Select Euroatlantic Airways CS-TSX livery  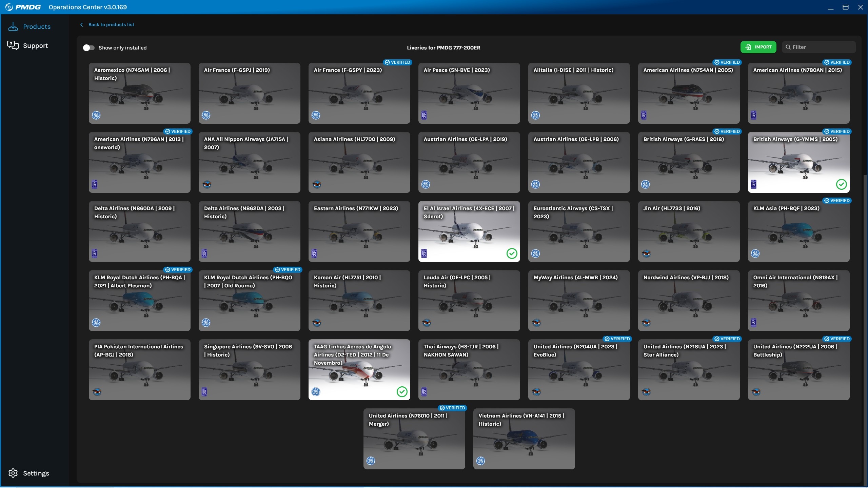click(579, 231)
